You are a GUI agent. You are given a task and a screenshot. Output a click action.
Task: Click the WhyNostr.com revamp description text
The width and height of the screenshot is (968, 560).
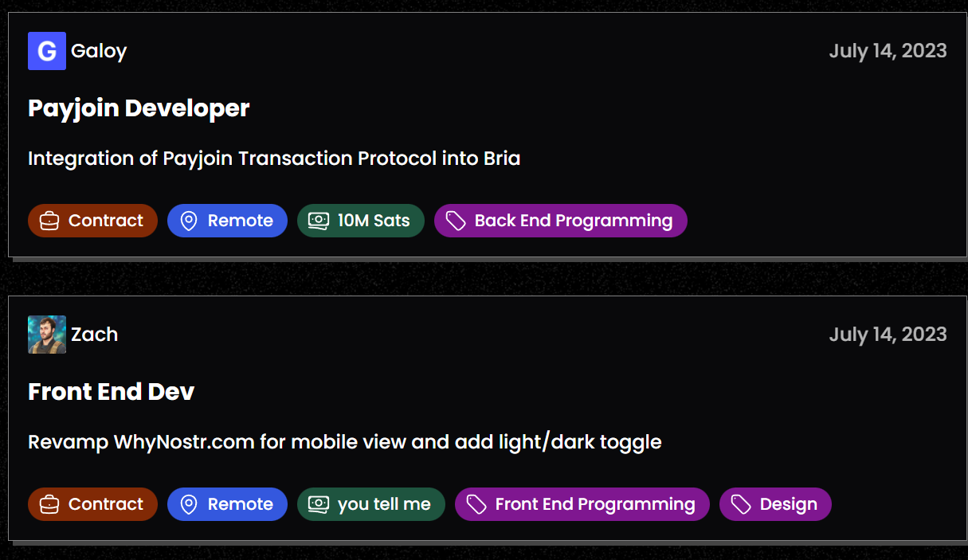click(x=344, y=442)
